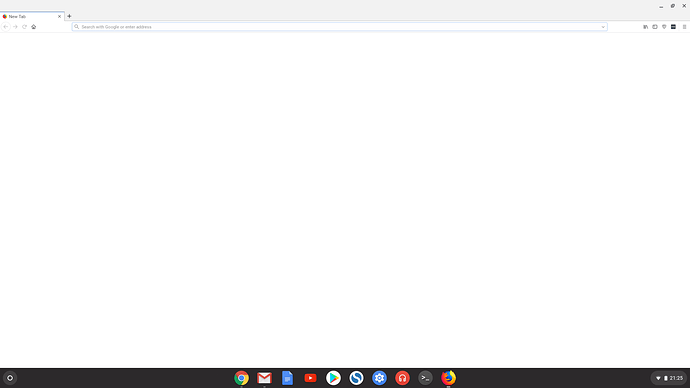Open Gmail from the shelf
This screenshot has height=388, width=690.
pos(264,378)
